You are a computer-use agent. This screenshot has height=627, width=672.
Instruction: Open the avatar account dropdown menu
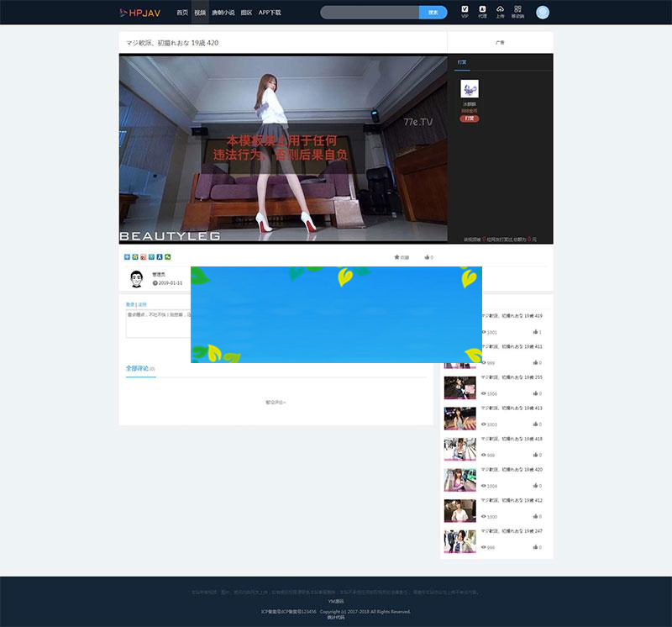click(x=542, y=12)
